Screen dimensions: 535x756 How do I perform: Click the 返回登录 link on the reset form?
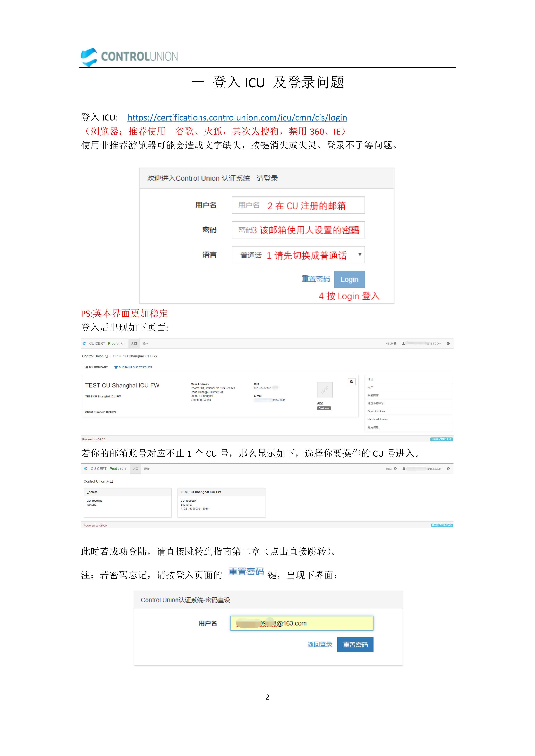320,644
